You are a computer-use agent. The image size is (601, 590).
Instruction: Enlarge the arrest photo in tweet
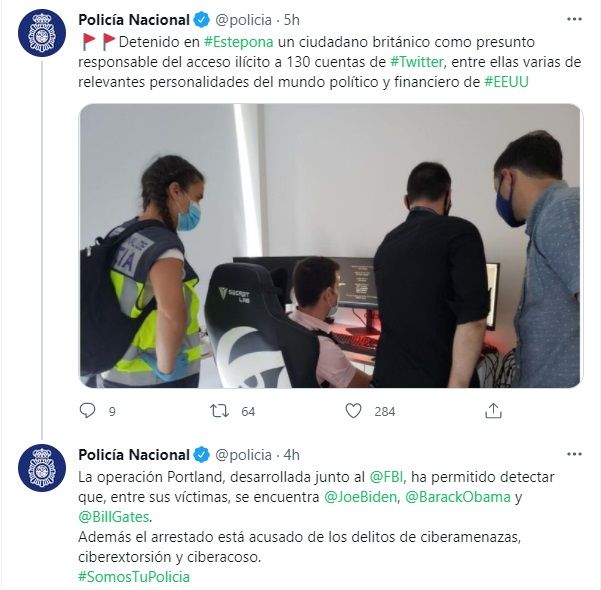(330, 246)
